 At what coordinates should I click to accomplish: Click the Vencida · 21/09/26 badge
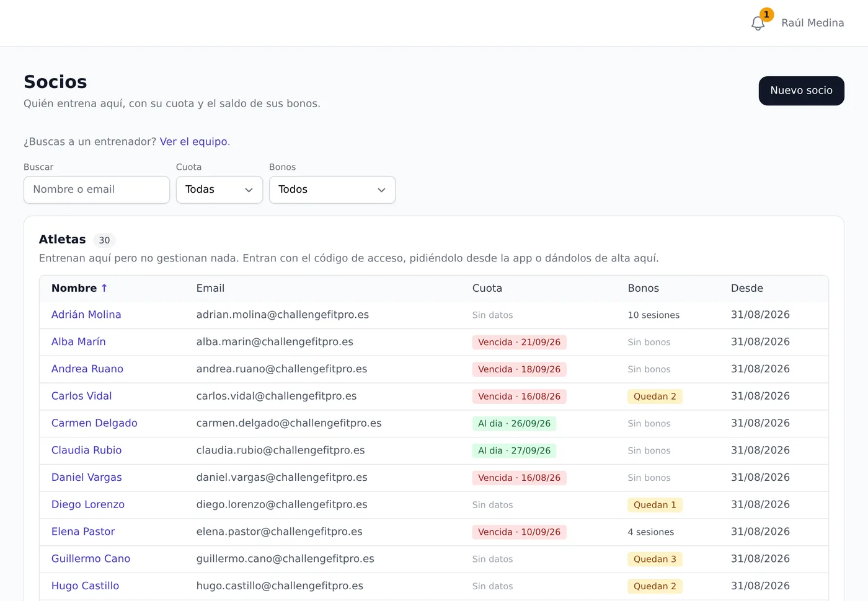point(520,342)
